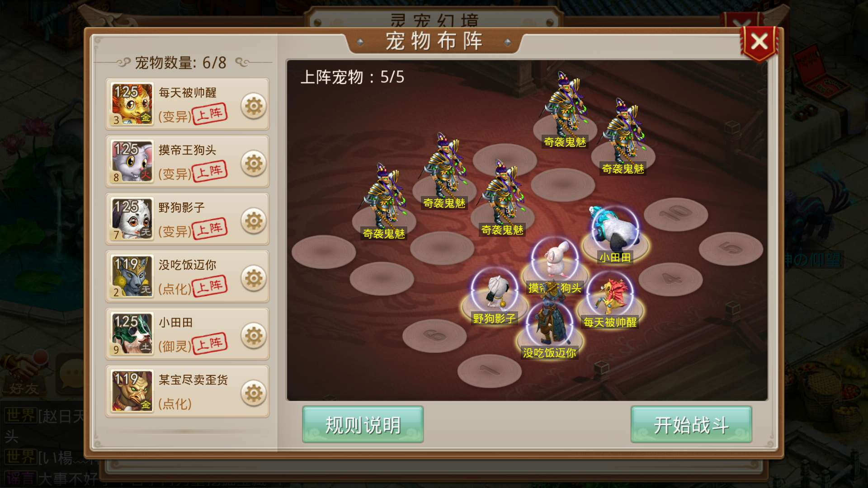Select the 小田田 panda on the field
The image size is (868, 488).
615,230
